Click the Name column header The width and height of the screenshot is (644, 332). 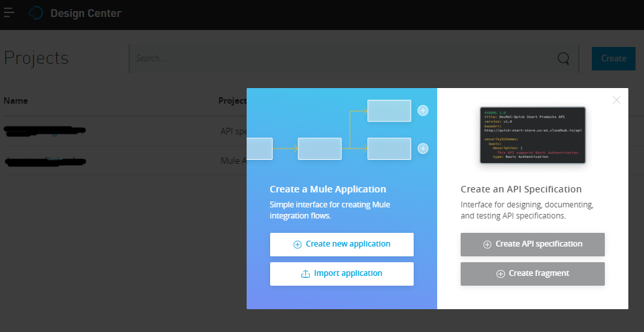(16, 100)
